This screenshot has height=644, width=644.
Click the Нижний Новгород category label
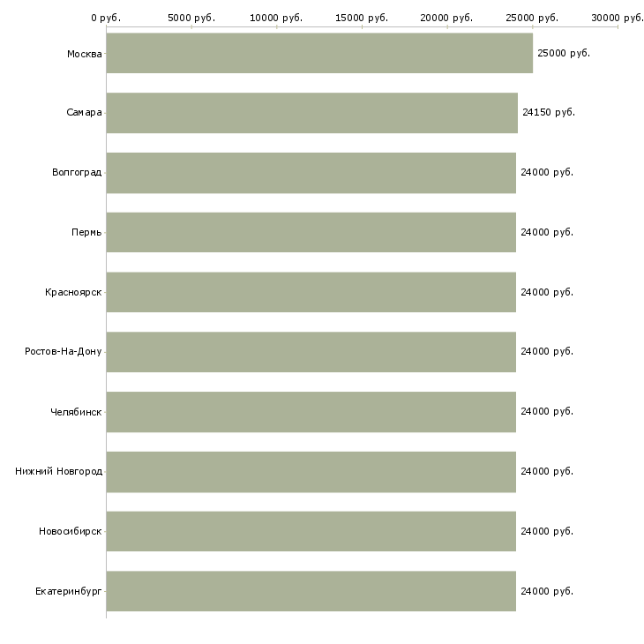(58, 472)
